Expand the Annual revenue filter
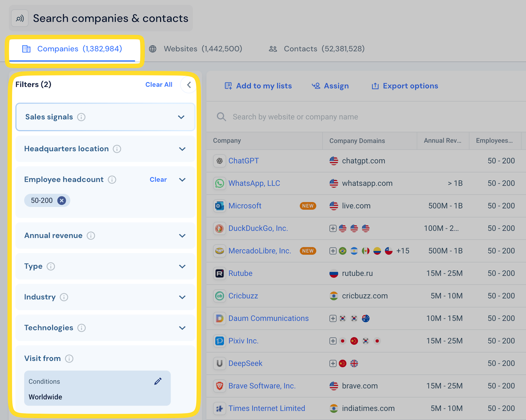Image resolution: width=526 pixels, height=420 pixels. 182,236
